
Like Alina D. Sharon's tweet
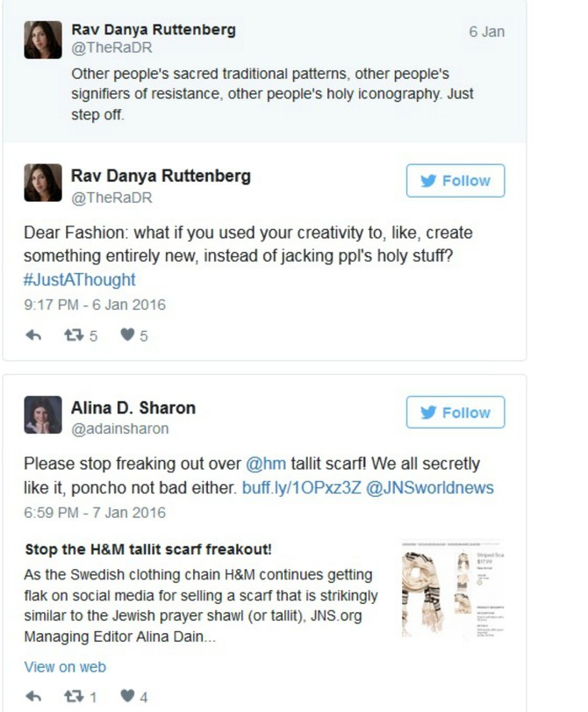(127, 695)
